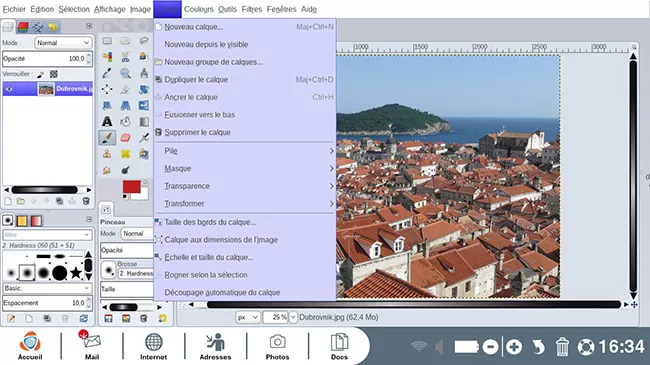Image resolution: width=650 pixels, height=365 pixels.
Task: Open Couleurs menu
Action: tap(199, 9)
